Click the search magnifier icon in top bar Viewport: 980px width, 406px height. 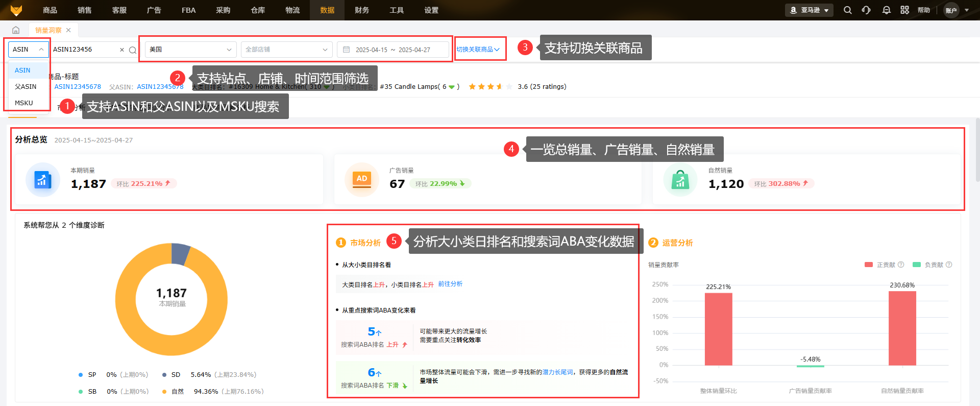click(x=847, y=10)
